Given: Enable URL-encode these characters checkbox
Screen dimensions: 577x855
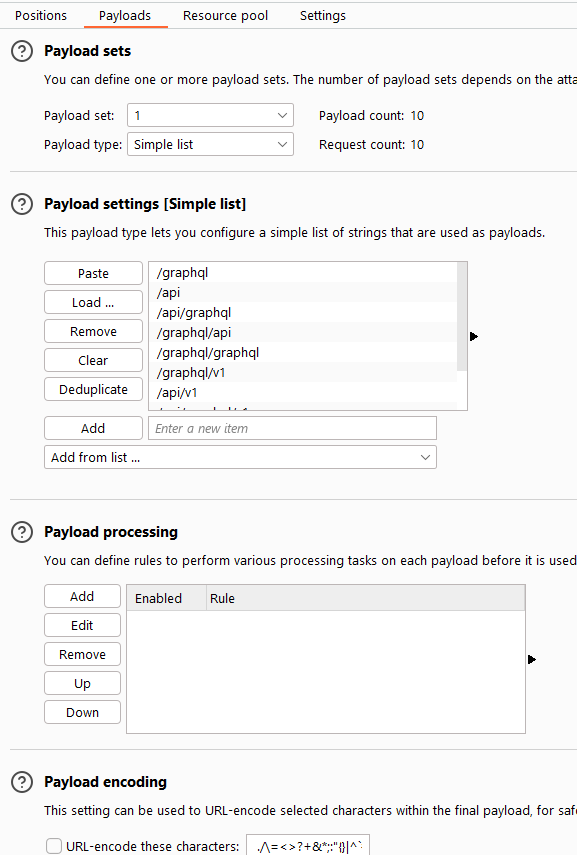Looking at the screenshot, I should pos(53,846).
